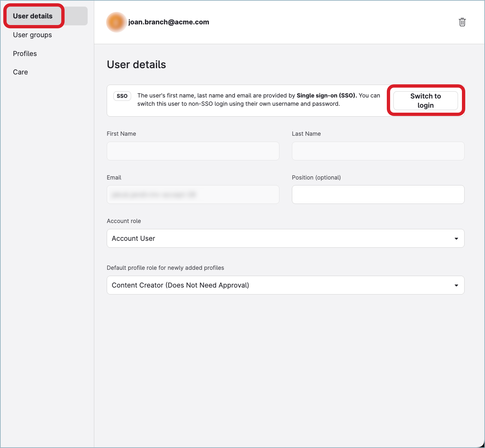
Task: Click the Switch to login button
Action: pyautogui.click(x=426, y=100)
